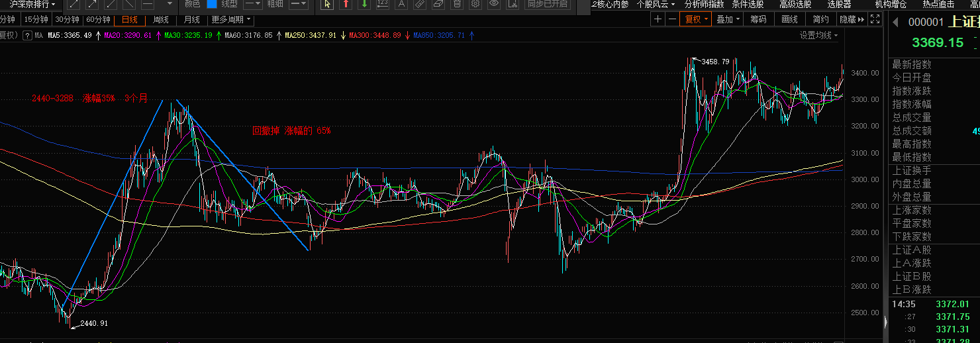Open the 个股风云 menu
This screenshot has width=980, height=343.
[656, 4]
